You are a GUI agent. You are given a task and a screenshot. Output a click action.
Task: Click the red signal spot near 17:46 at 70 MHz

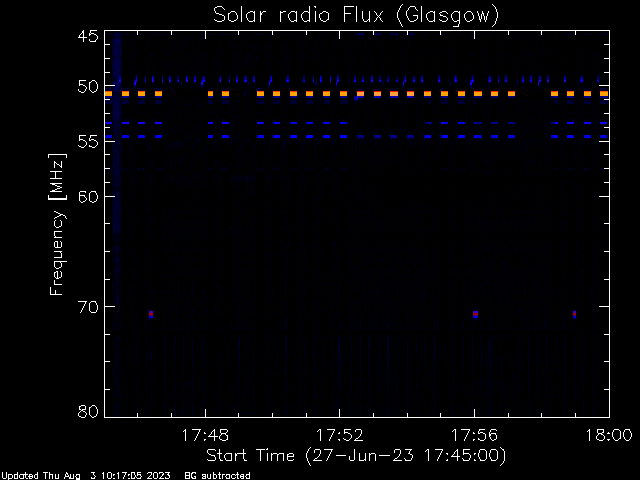coord(151,314)
